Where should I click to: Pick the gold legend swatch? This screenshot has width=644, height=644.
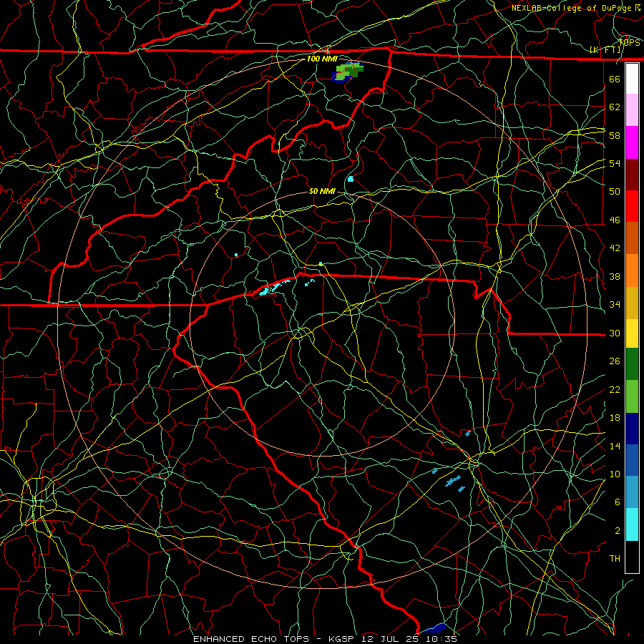click(632, 303)
